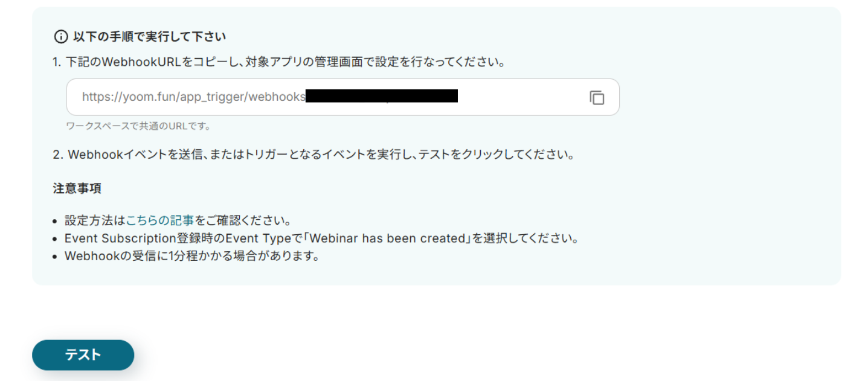Click inside the URL box to edit it
The width and height of the screenshot is (868, 381).
pyautogui.click(x=242, y=97)
